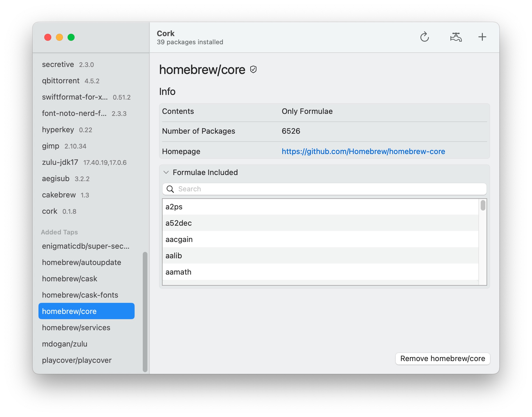Open homebrew/cask-fonts tap
Screen dimensions: 532x417
(x=87, y=295)
